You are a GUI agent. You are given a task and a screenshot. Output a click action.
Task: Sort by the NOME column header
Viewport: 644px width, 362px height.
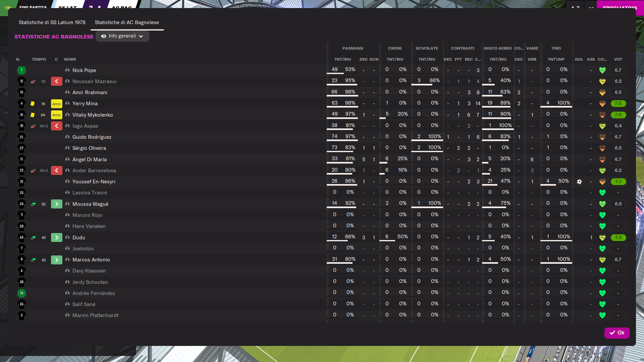pyautogui.click(x=70, y=59)
